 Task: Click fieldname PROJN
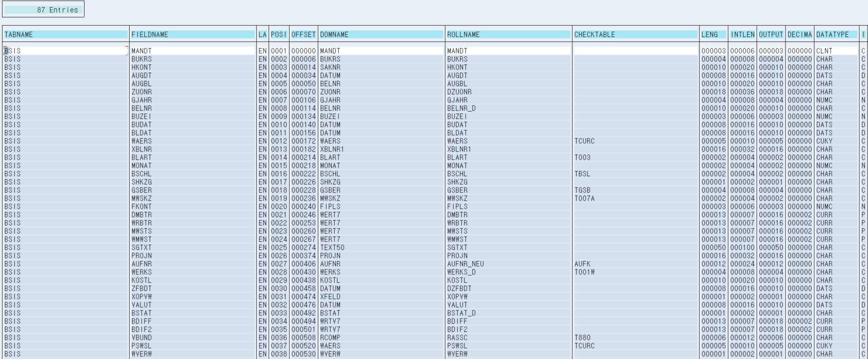pyautogui.click(x=142, y=256)
